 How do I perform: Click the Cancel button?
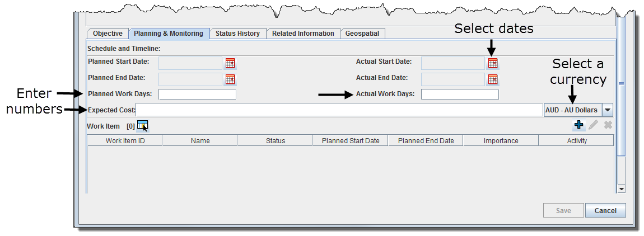point(605,211)
